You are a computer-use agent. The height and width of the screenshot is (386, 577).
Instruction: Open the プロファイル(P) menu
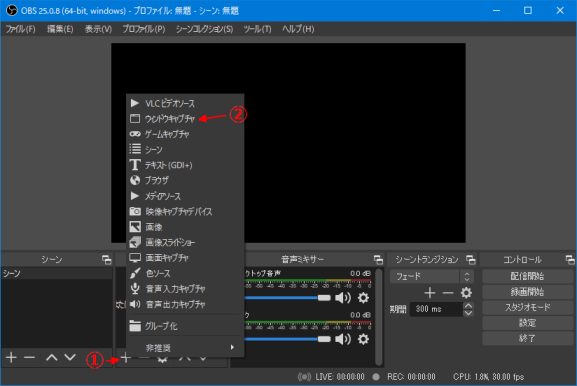pyautogui.click(x=144, y=29)
